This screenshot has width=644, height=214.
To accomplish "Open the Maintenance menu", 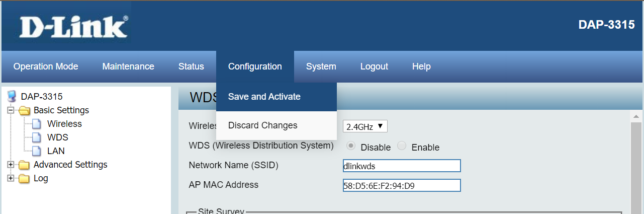I will click(128, 66).
